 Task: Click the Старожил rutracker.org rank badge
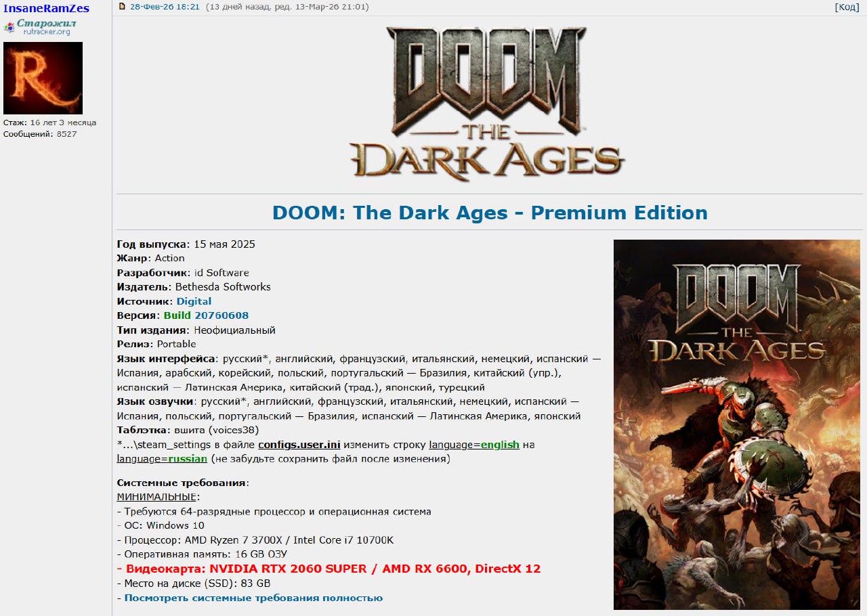pos(40,27)
